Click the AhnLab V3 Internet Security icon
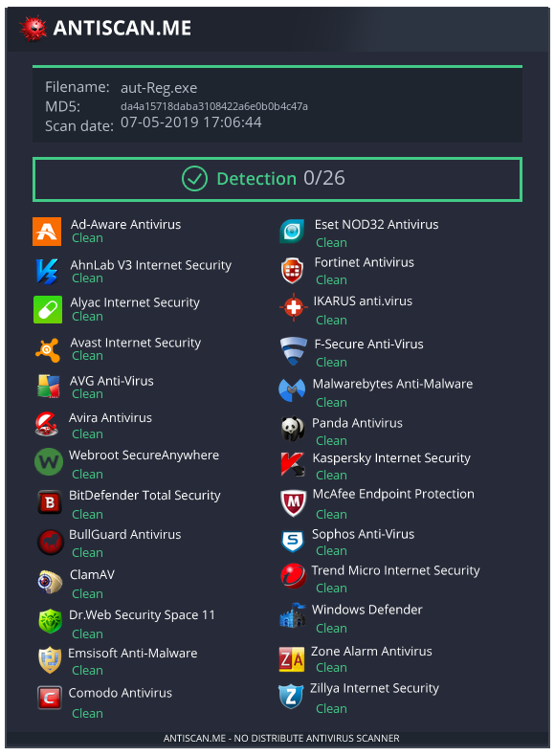The width and height of the screenshot is (555, 756). pyautogui.click(x=47, y=271)
